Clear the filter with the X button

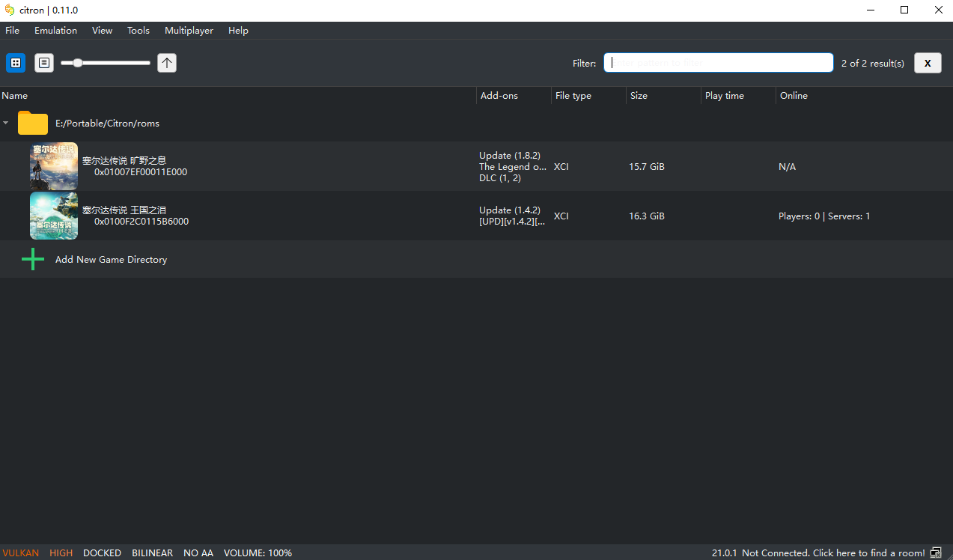tap(928, 63)
